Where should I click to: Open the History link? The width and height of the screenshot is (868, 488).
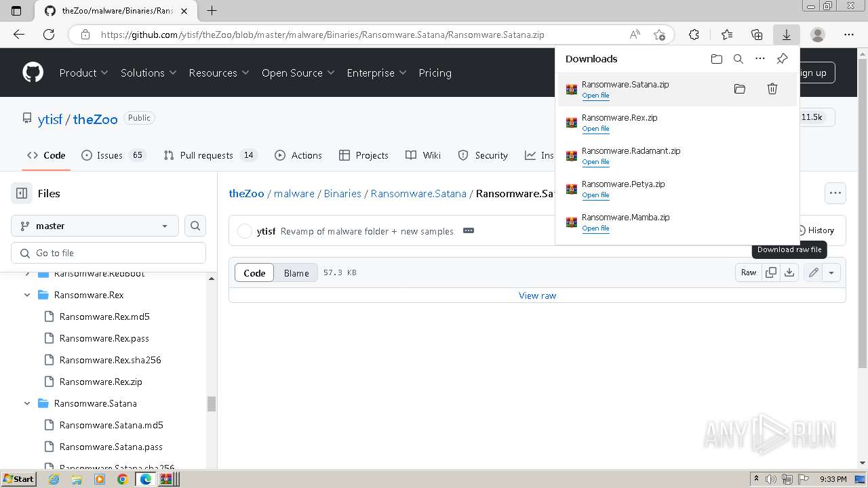coord(814,230)
